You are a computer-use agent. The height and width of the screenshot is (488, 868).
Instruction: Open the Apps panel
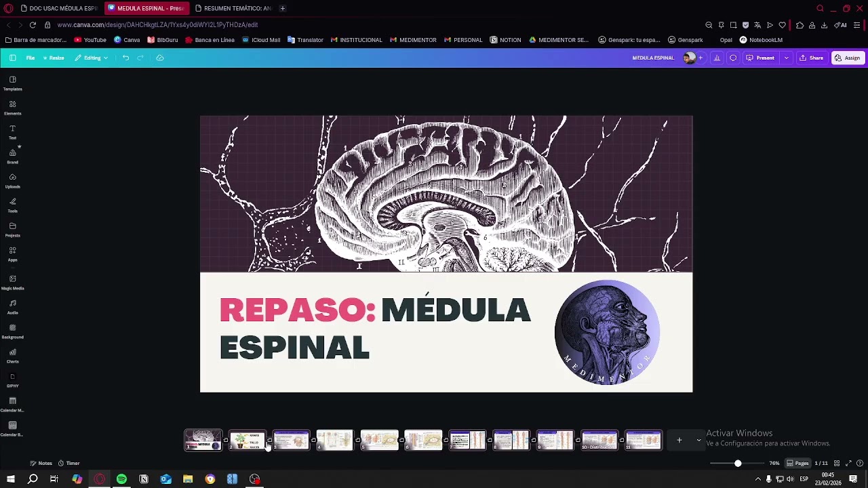12,253
